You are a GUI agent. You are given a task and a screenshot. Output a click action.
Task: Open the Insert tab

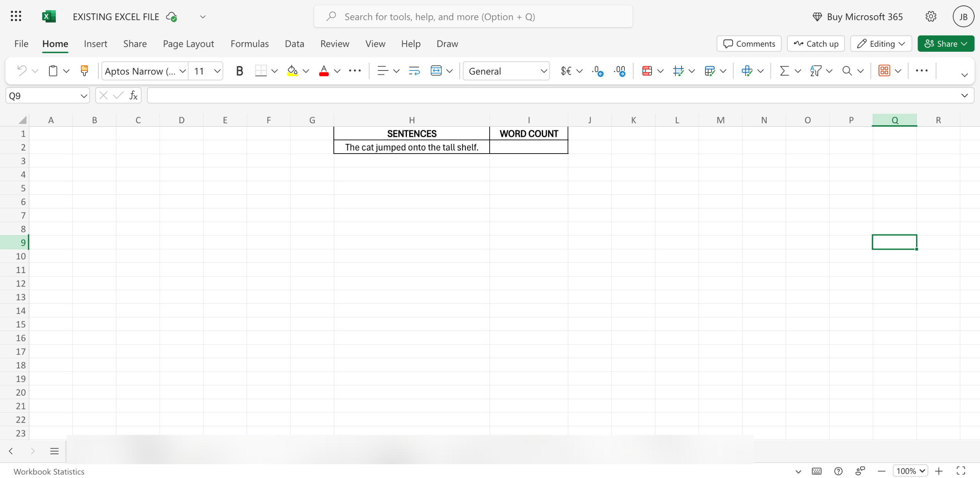96,44
